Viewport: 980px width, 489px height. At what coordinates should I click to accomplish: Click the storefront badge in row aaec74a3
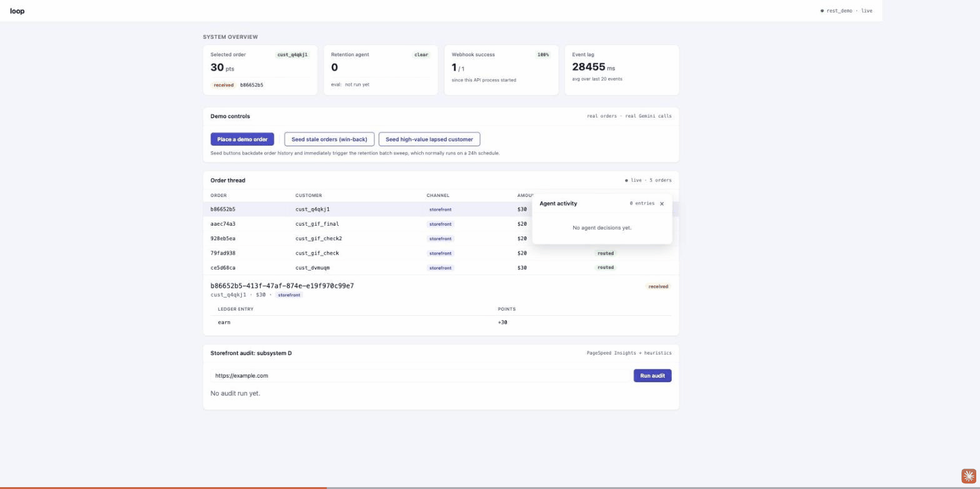tap(441, 224)
